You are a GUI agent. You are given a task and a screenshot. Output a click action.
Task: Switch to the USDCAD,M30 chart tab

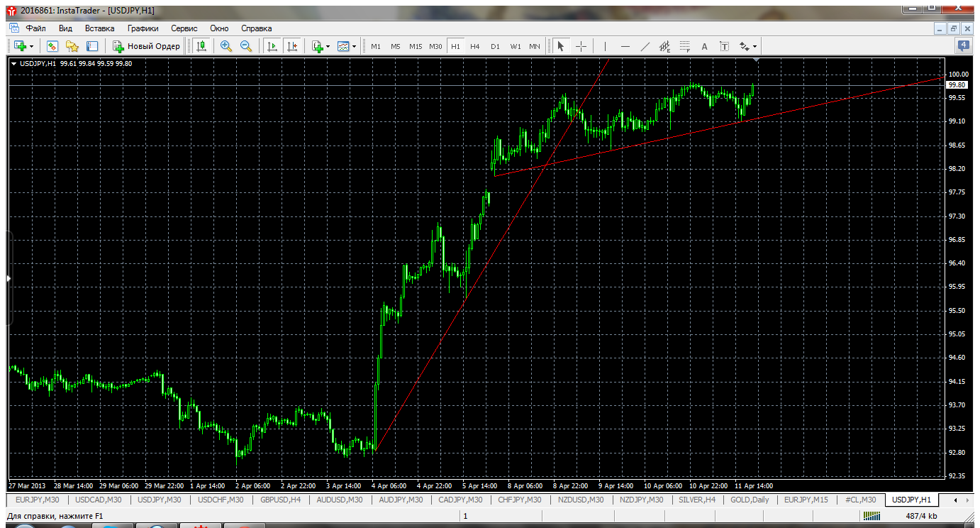(99, 500)
